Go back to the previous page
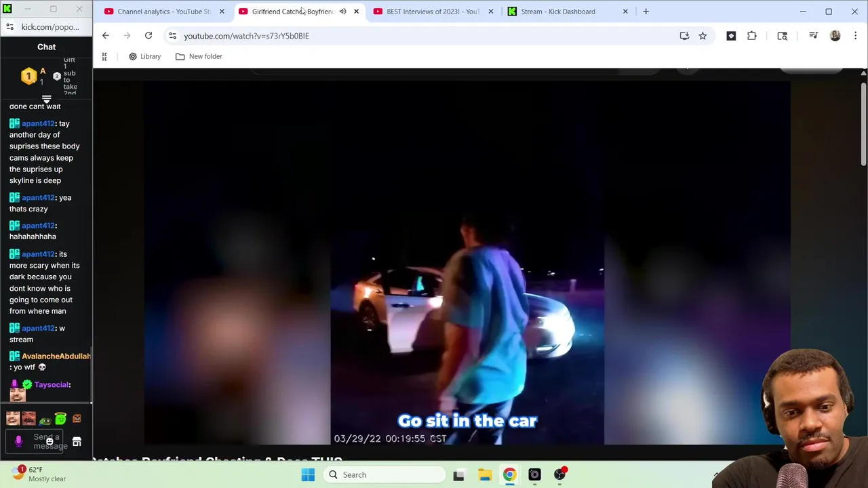Image resolution: width=868 pixels, height=488 pixels. click(x=105, y=36)
